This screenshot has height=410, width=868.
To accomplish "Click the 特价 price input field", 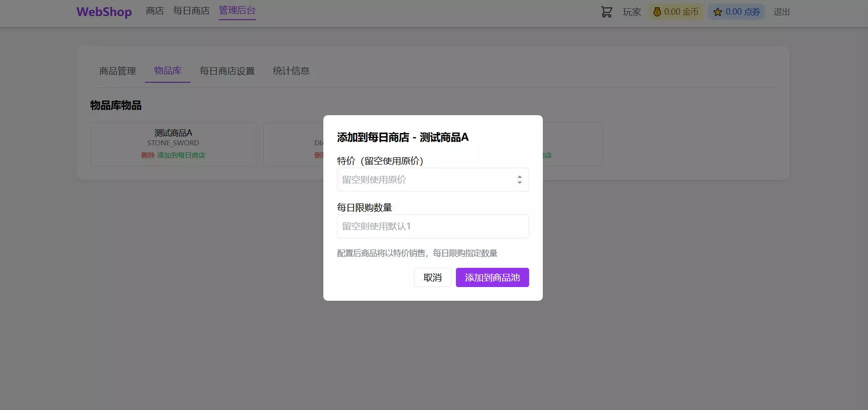I will (433, 180).
